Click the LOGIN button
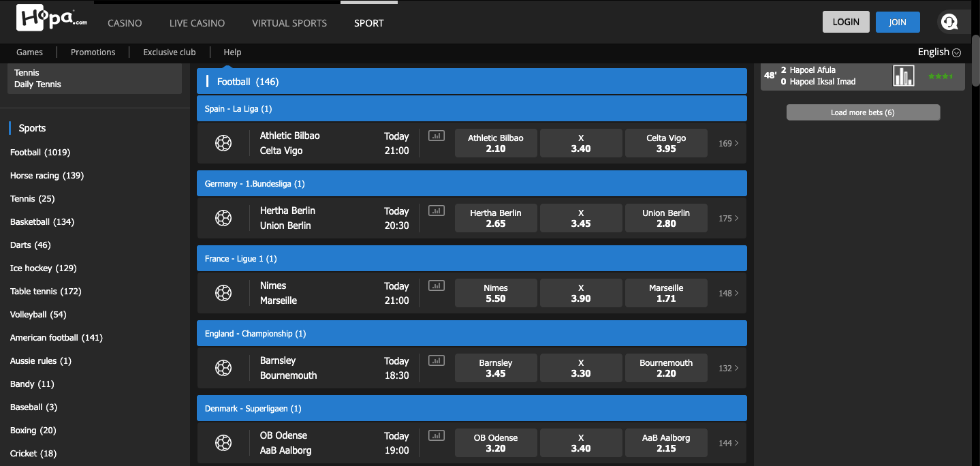 (x=846, y=22)
